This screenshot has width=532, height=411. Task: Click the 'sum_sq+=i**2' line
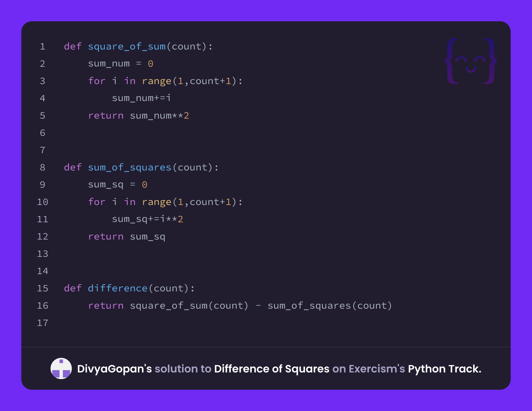click(147, 219)
